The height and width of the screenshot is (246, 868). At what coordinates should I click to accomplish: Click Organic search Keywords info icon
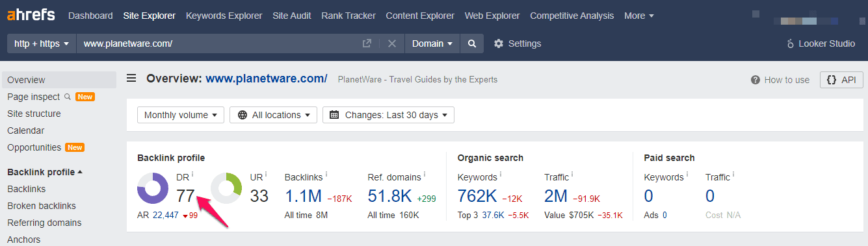point(501,174)
